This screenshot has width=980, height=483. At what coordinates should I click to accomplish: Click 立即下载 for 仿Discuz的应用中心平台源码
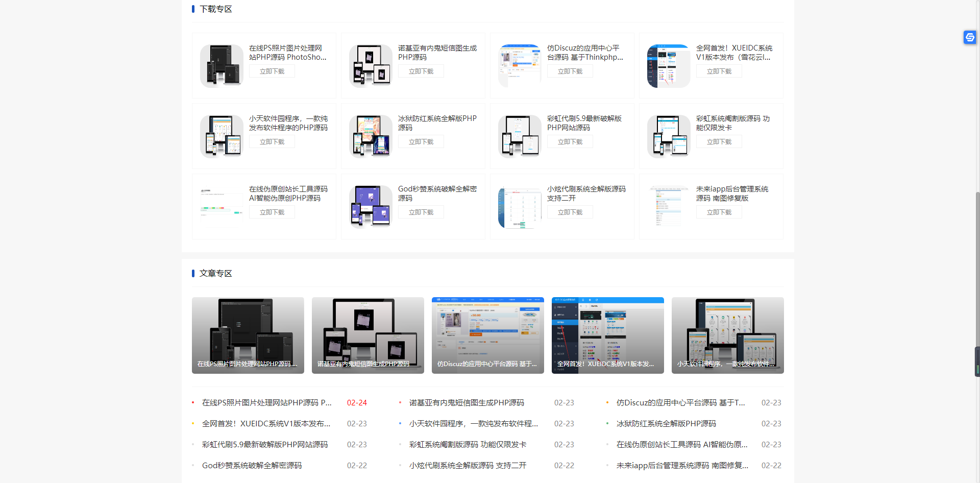(570, 71)
